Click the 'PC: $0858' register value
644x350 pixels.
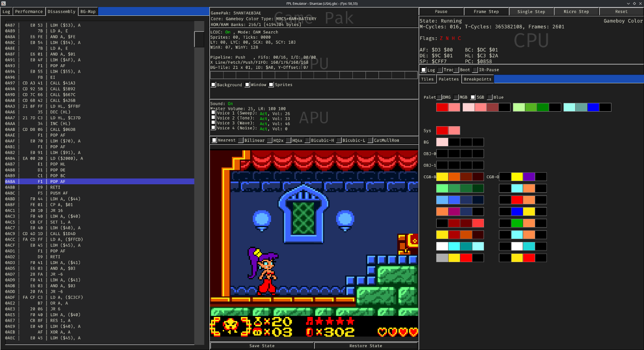(478, 61)
